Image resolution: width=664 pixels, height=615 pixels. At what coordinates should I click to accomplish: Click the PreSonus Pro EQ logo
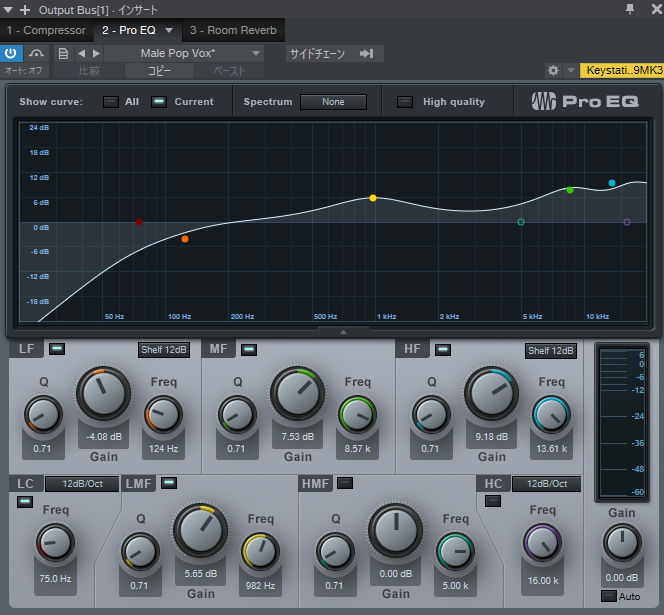[x=585, y=102]
